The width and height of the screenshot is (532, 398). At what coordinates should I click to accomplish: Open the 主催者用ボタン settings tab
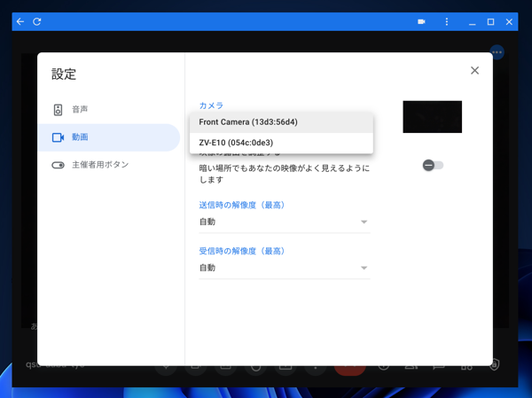pos(108,165)
